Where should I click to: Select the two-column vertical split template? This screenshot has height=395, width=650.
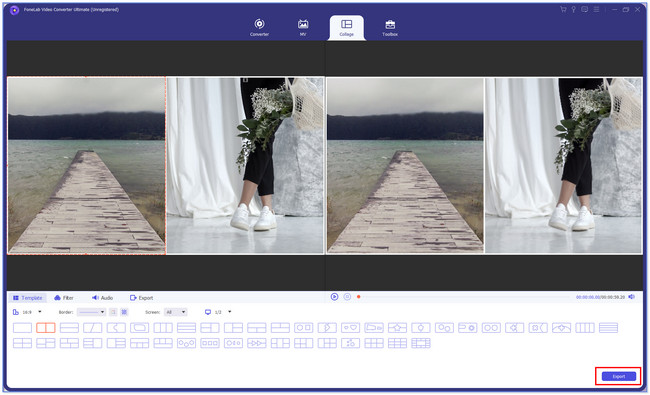tap(46, 328)
